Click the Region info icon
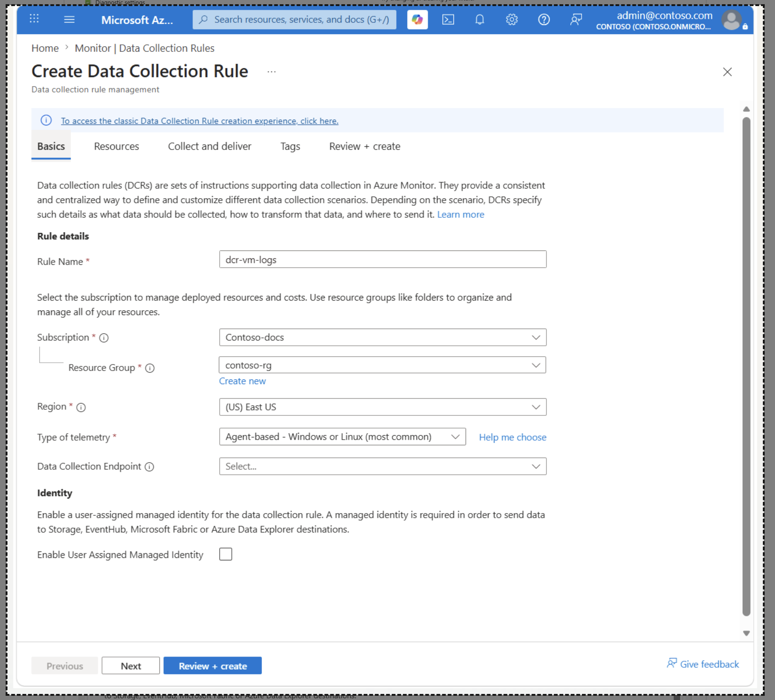 tap(81, 407)
